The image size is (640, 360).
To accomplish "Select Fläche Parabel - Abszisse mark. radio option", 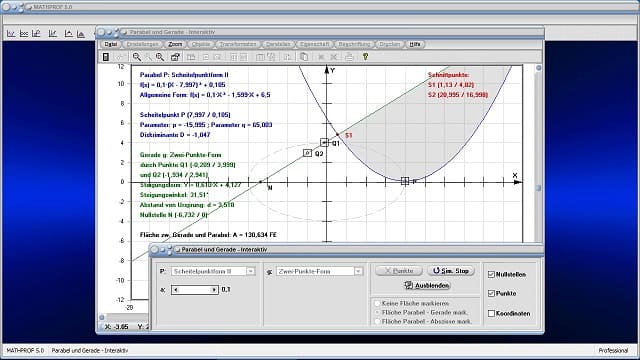I will tap(377, 321).
